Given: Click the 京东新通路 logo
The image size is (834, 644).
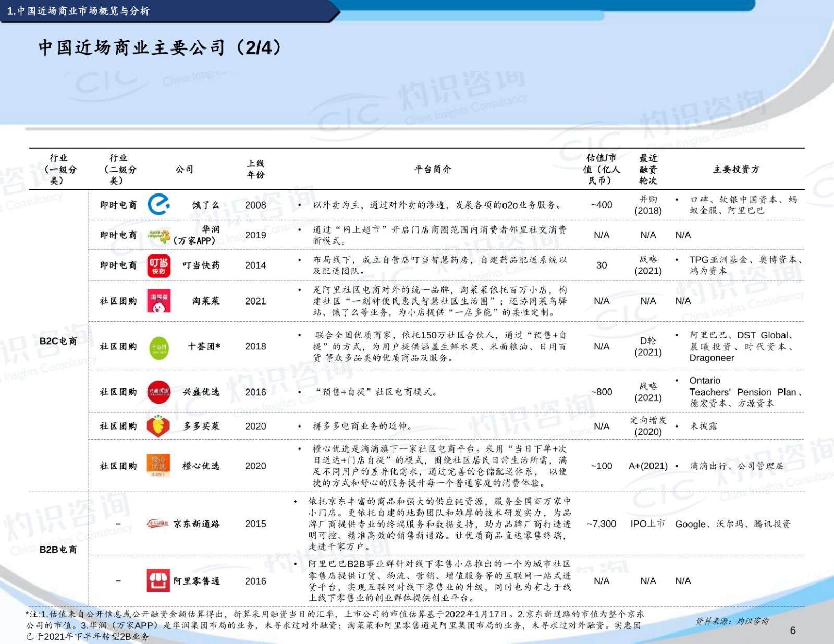Looking at the screenshot, I should pyautogui.click(x=158, y=524).
